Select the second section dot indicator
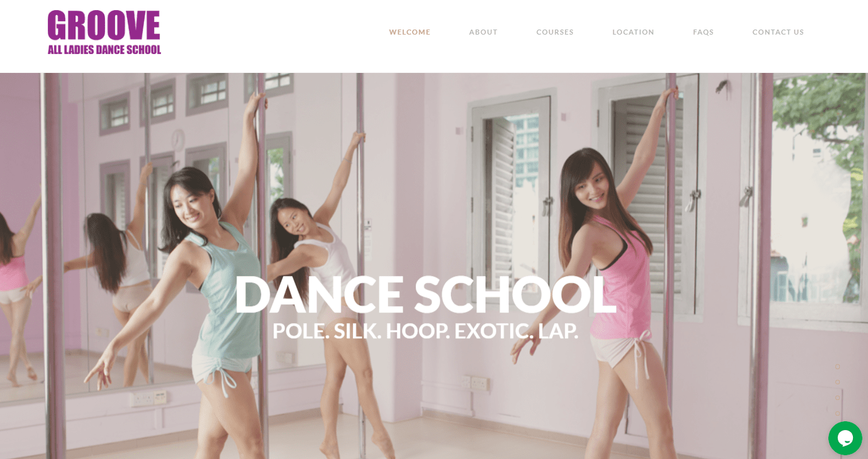This screenshot has height=459, width=868. pos(837,382)
